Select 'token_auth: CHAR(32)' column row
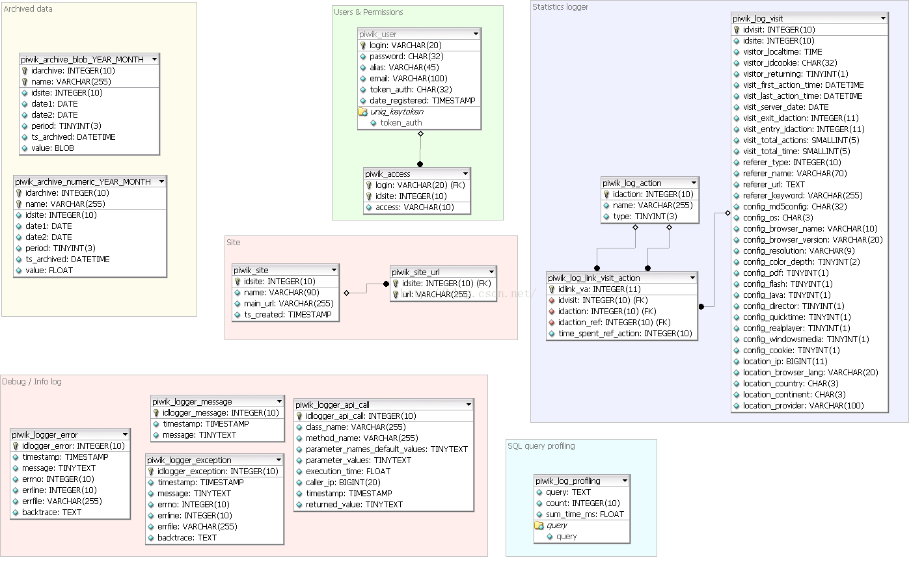The width and height of the screenshot is (924, 573). pos(419,90)
